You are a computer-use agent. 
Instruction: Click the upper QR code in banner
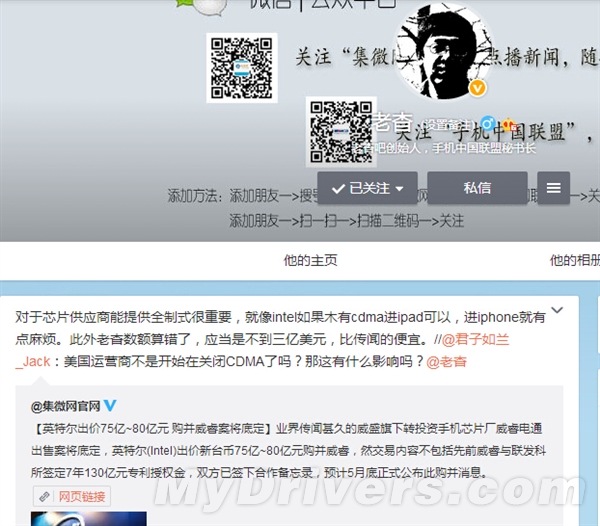click(x=242, y=68)
